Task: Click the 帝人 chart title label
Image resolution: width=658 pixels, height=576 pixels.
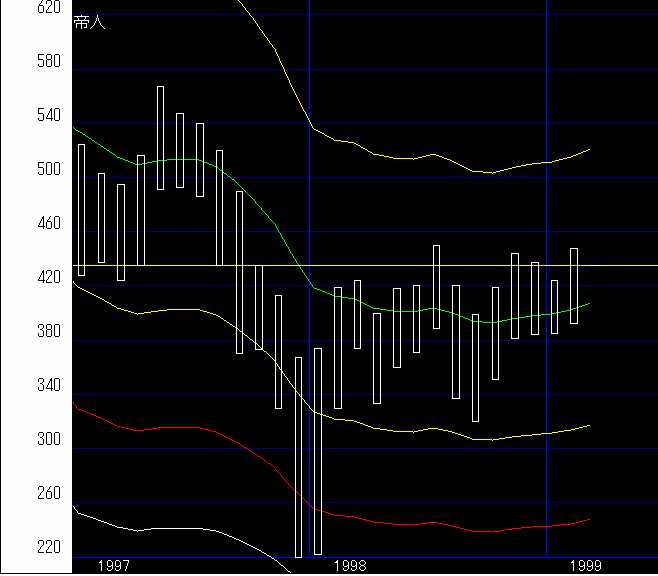Action: pos(89,23)
